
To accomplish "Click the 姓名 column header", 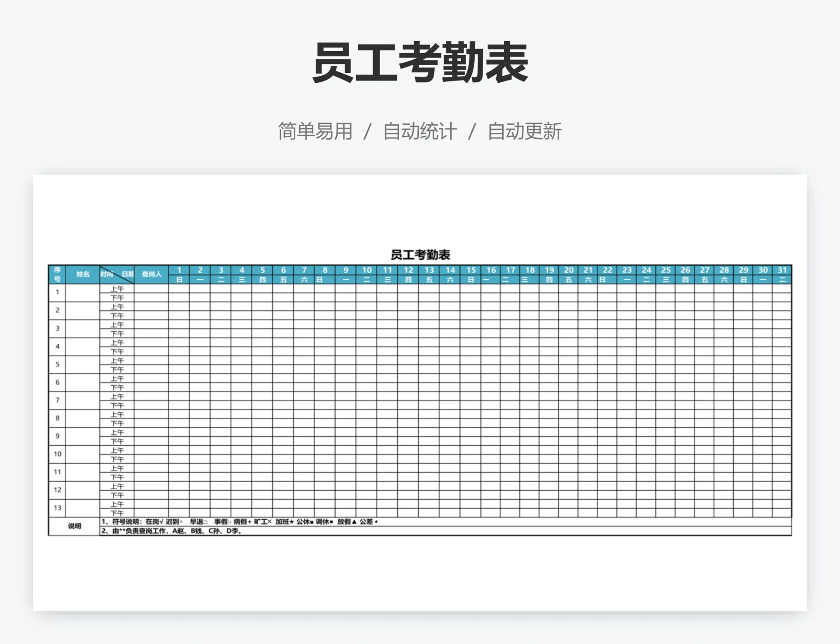I will [x=83, y=274].
